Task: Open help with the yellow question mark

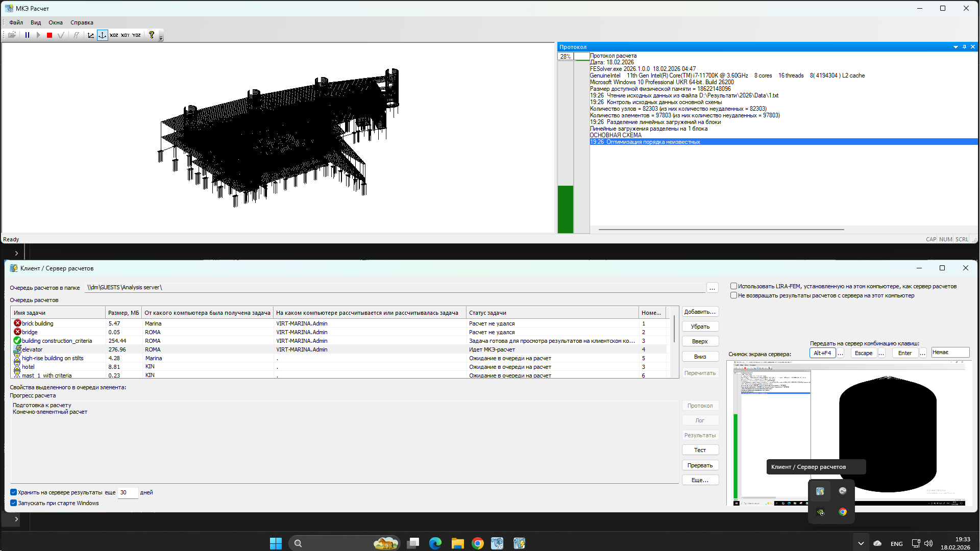Action: point(151,35)
